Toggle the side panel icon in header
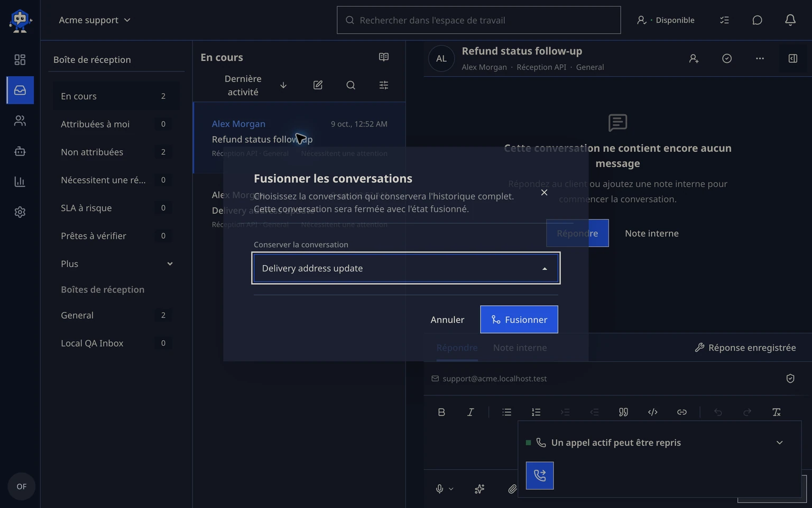Screen dimensions: 812x508 pos(793,59)
